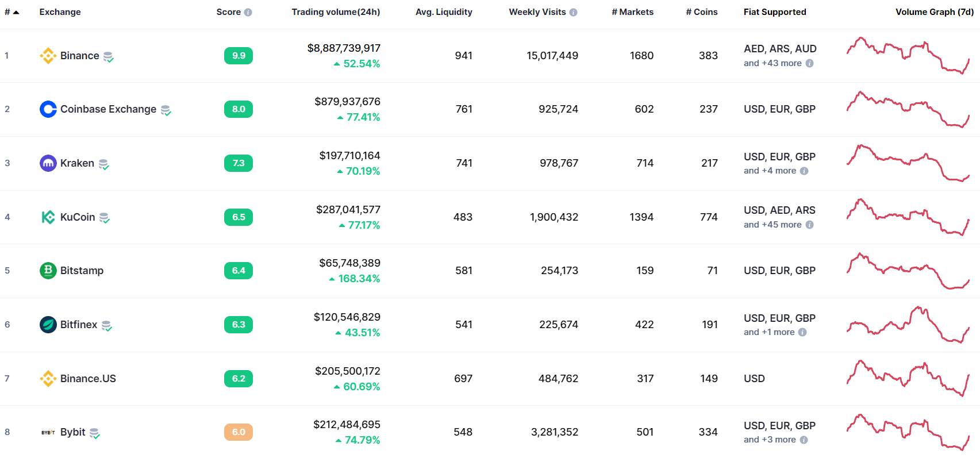
Task: Click the Bitstamp logo icon
Action: (48, 271)
